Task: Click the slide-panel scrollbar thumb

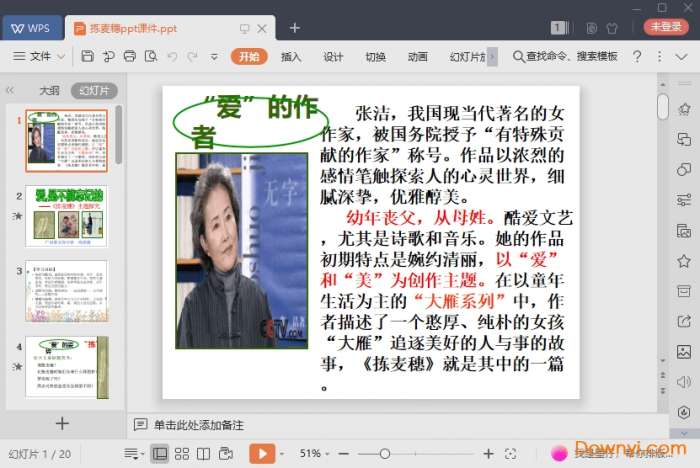Action: (118, 134)
